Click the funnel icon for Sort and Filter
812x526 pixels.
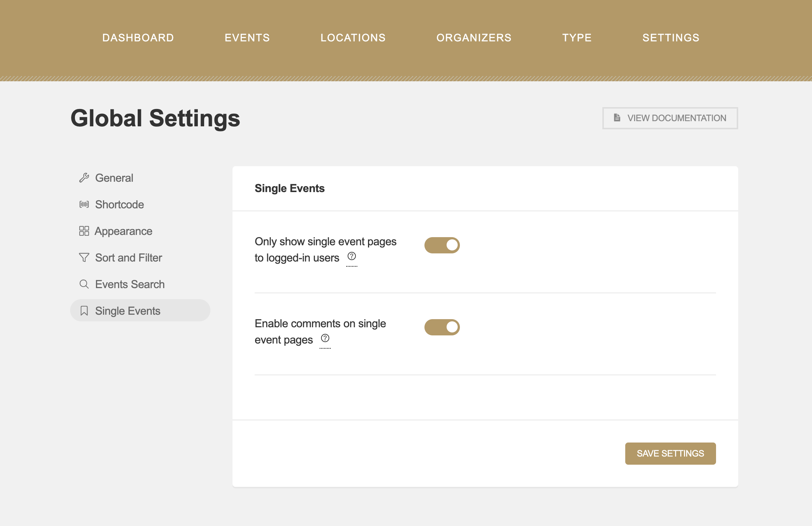84,258
